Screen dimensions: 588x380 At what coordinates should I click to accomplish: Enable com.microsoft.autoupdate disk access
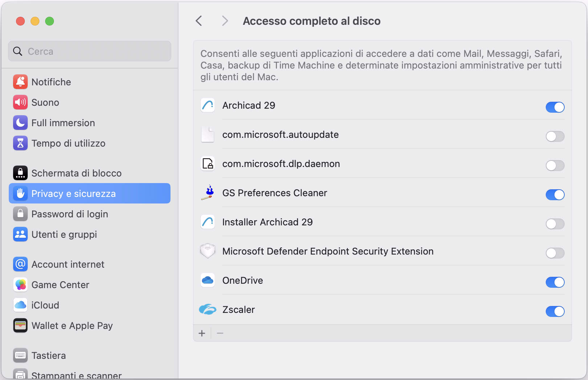555,136
